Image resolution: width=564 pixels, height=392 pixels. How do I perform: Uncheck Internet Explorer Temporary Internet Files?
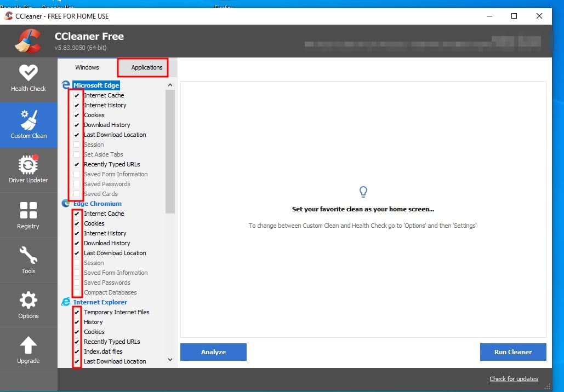77,312
